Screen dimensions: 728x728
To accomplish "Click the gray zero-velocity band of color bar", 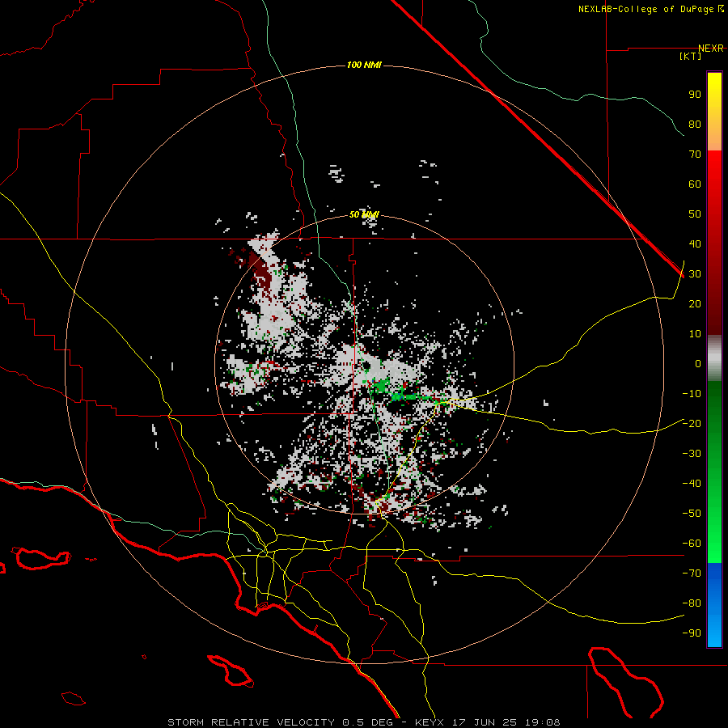I will point(714,358).
